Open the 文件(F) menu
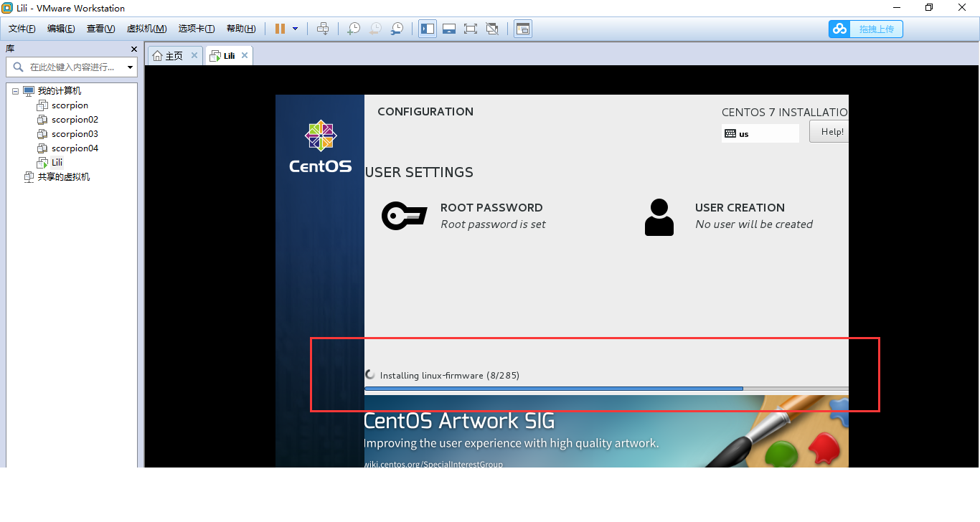Viewport: 980px width, 522px height. pyautogui.click(x=22, y=29)
